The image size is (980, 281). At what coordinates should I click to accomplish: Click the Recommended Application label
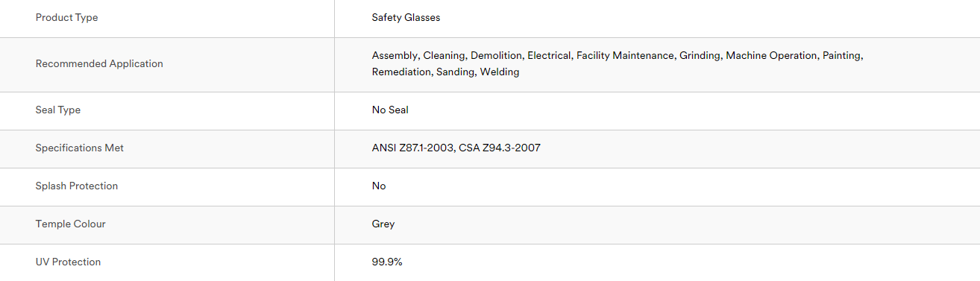[99, 64]
